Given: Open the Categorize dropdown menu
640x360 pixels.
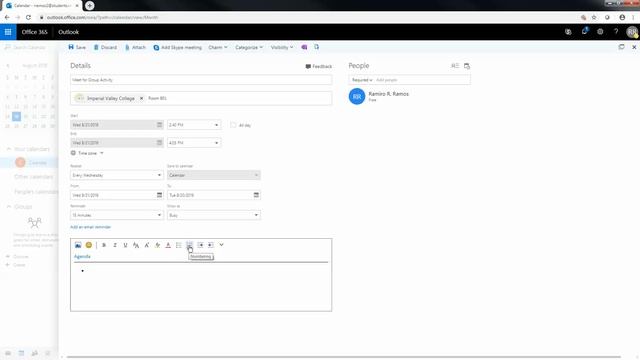Looking at the screenshot, I should coord(249,47).
